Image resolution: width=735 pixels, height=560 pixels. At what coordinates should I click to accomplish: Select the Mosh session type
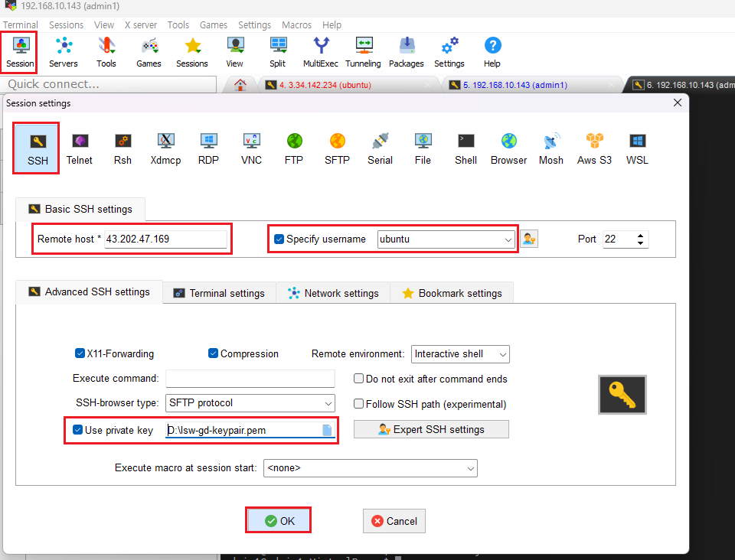(x=551, y=148)
